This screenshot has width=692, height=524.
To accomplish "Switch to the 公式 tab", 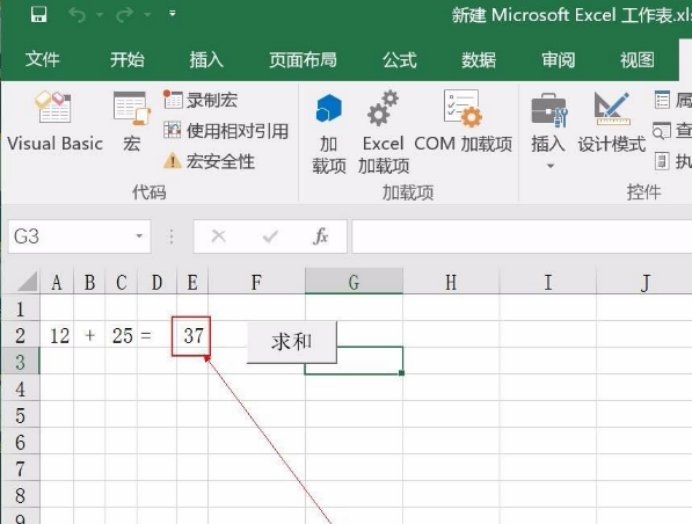I will [x=399, y=59].
